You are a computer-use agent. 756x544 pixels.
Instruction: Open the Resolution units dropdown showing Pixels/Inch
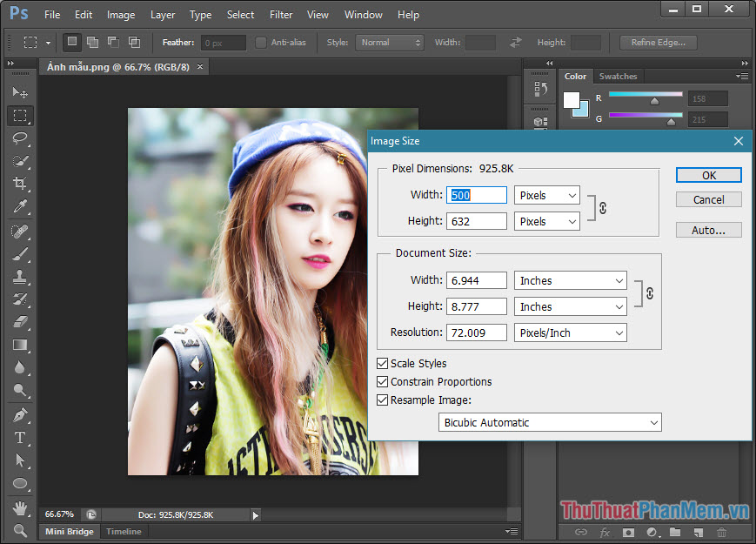pyautogui.click(x=570, y=332)
